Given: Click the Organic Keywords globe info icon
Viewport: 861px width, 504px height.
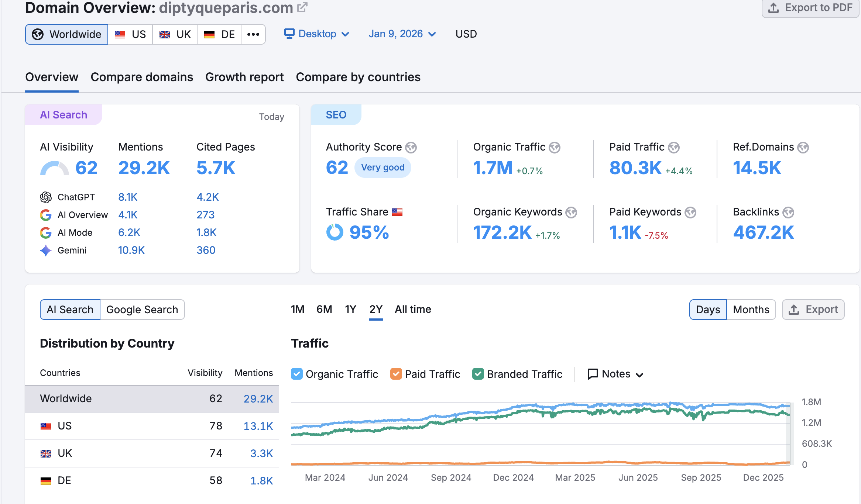Looking at the screenshot, I should tap(571, 213).
